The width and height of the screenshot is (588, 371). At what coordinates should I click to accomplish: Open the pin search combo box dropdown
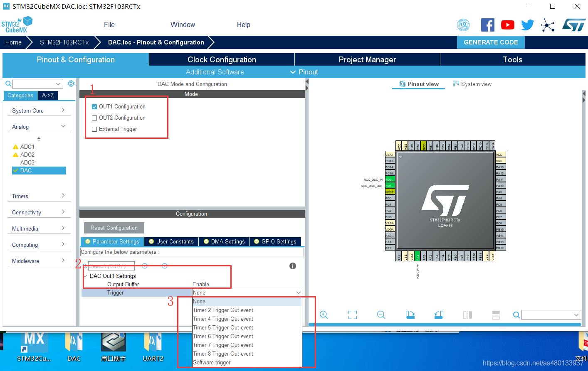576,315
